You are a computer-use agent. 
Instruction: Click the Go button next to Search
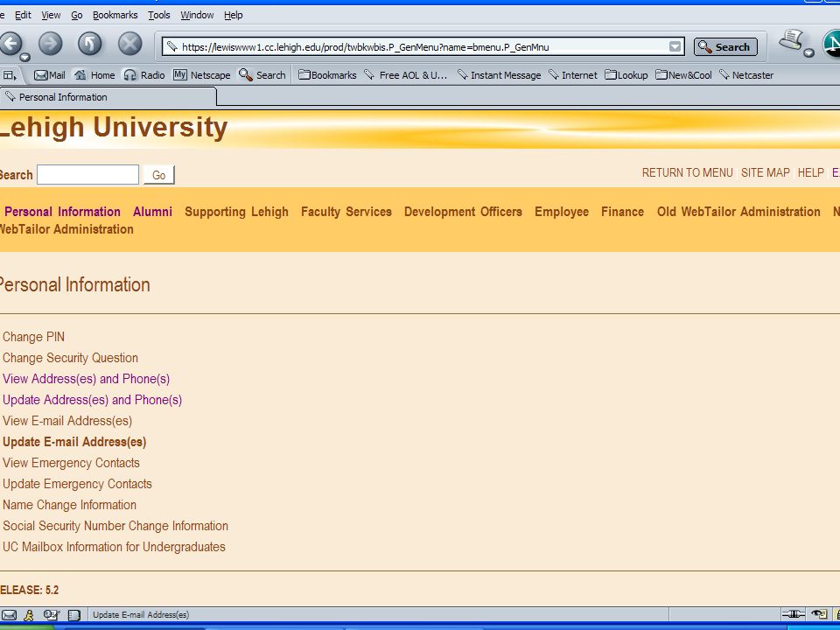point(159,175)
